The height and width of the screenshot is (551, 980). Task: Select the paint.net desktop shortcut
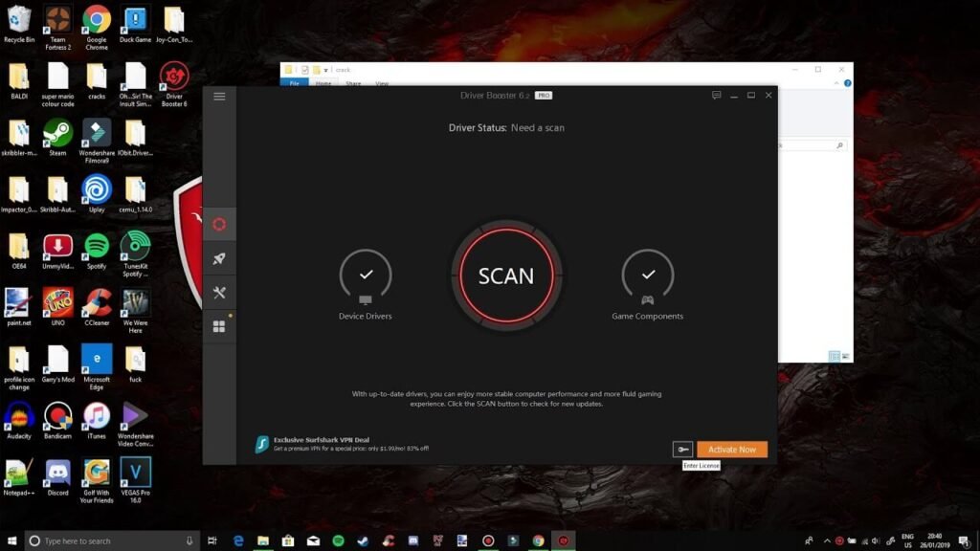point(19,307)
